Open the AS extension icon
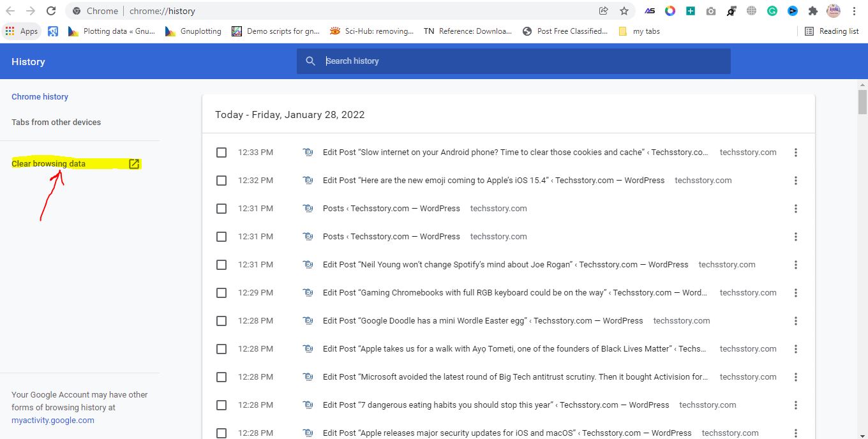This screenshot has height=439, width=868. [650, 11]
